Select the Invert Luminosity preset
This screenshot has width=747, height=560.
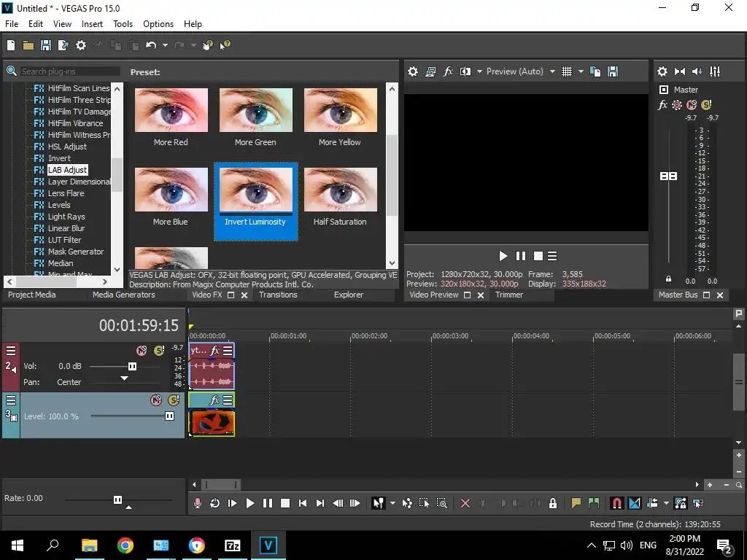click(256, 201)
